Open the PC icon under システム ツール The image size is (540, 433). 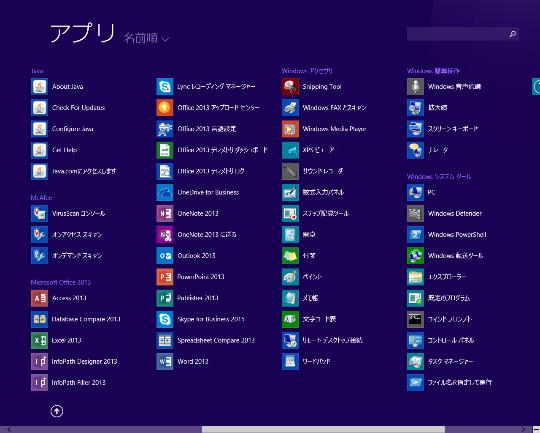coord(415,192)
